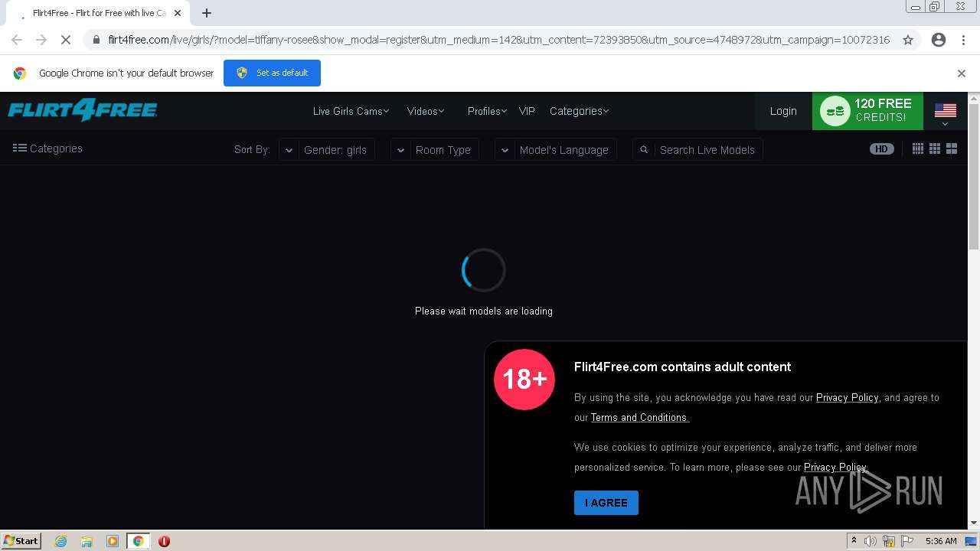Open Chrome's three-dot menu
The height and width of the screenshot is (551, 980).
click(x=963, y=40)
